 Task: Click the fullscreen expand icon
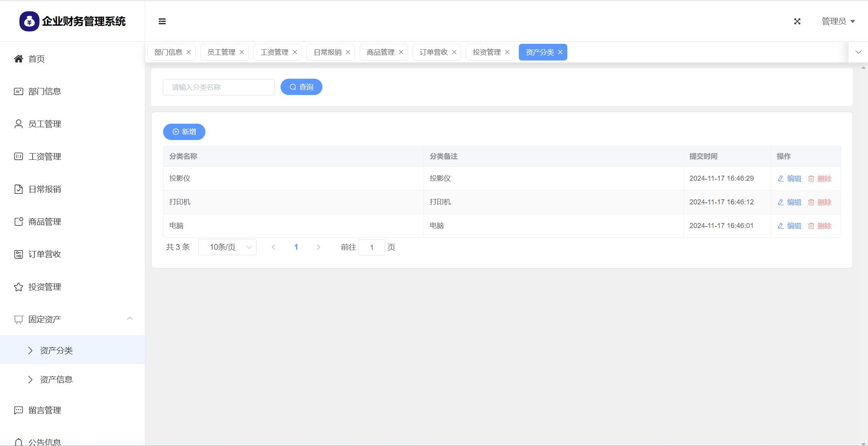pyautogui.click(x=797, y=21)
